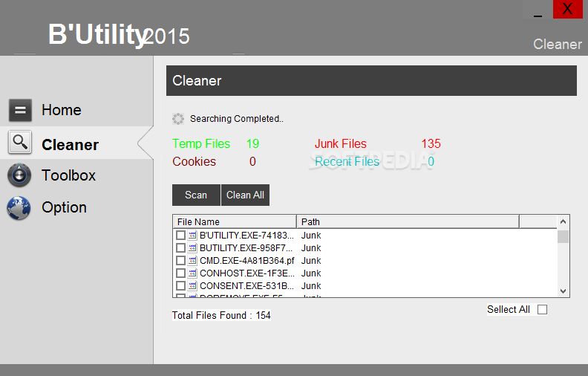Open the Toolbox menu item
Viewport: 588px width, 376px height.
pos(68,175)
